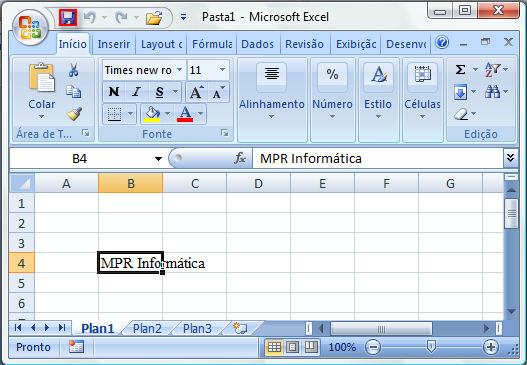This screenshot has width=527, height=365.
Task: Click the AutoSum sigma icon
Action: (460, 70)
